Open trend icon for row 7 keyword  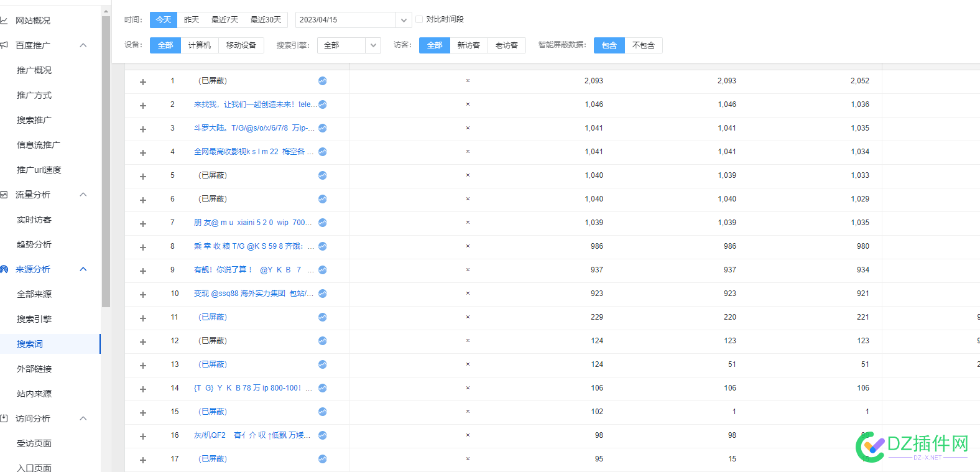[323, 223]
